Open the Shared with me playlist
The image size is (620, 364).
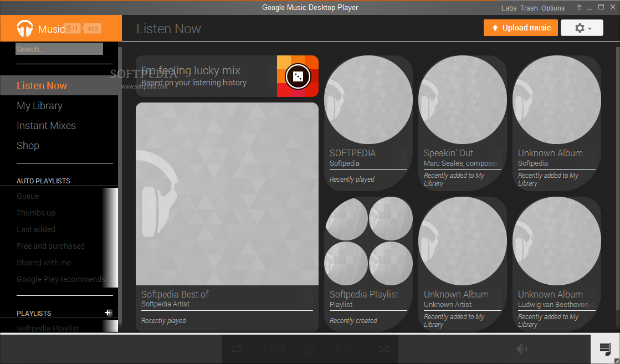pos(44,263)
